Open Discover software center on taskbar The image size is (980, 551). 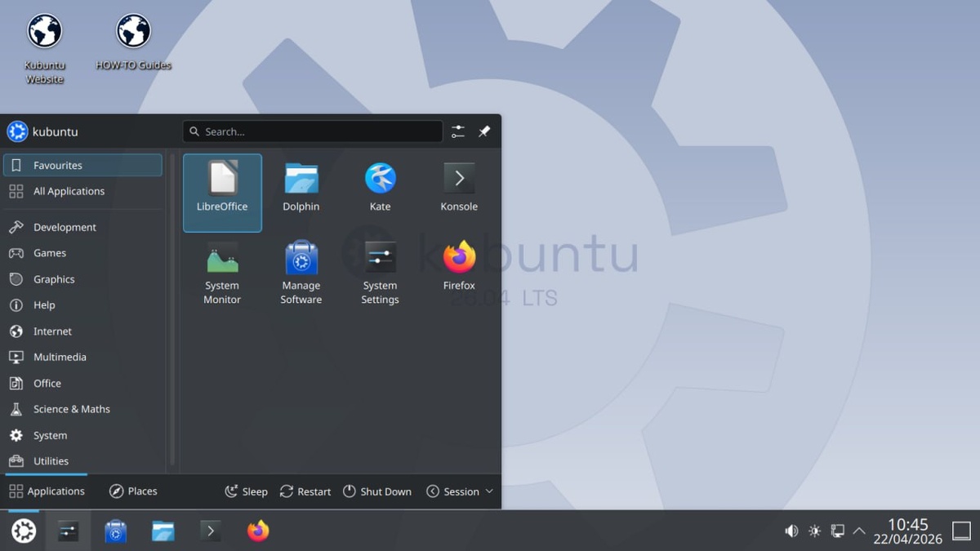(x=116, y=531)
